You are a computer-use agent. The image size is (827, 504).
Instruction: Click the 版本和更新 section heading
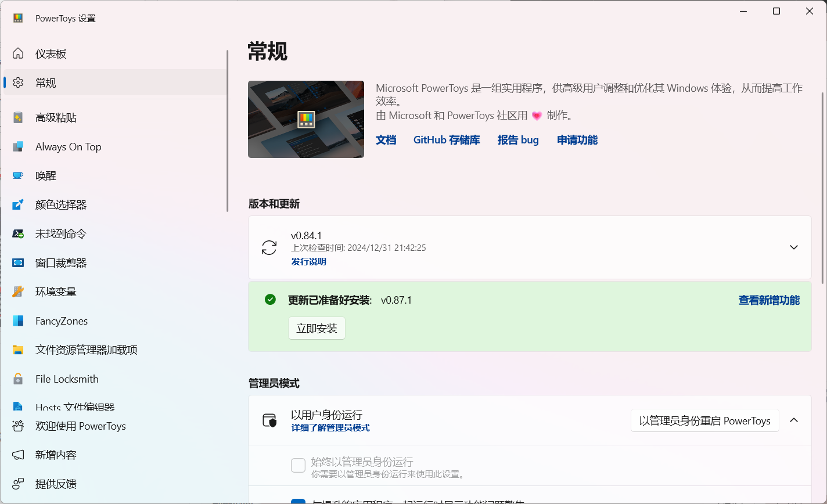[274, 204]
